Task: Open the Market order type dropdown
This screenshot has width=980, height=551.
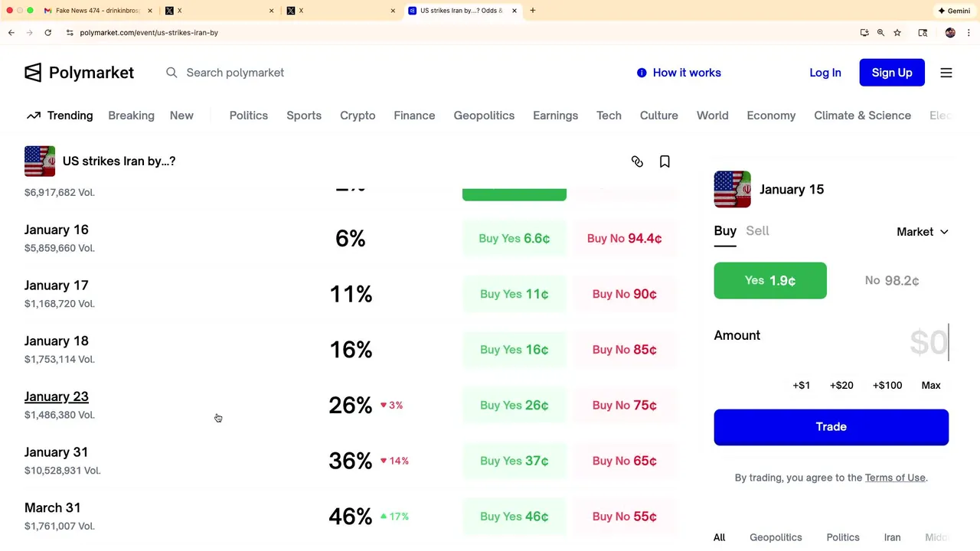Action: [923, 232]
